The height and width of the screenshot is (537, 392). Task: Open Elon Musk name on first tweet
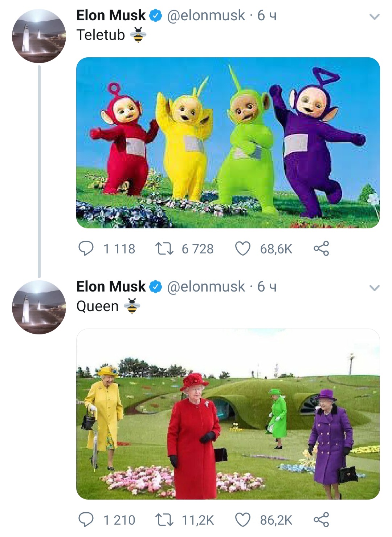(111, 16)
